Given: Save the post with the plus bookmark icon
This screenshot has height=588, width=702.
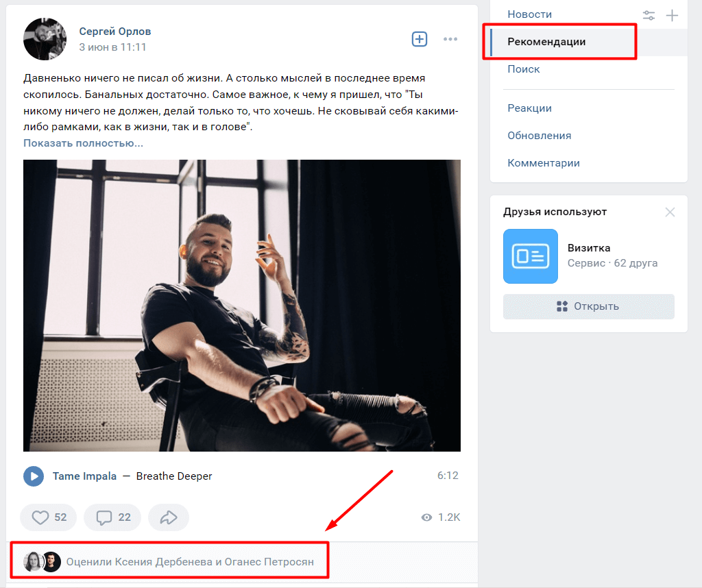Looking at the screenshot, I should [x=419, y=39].
